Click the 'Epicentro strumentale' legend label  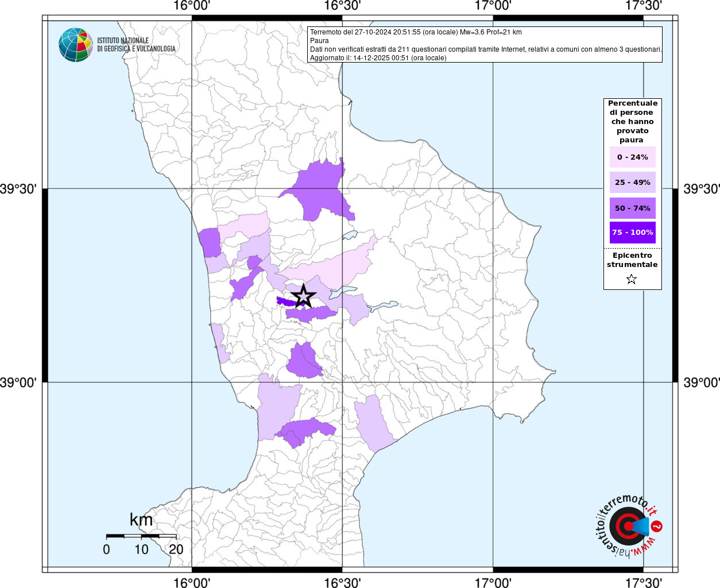point(632,260)
